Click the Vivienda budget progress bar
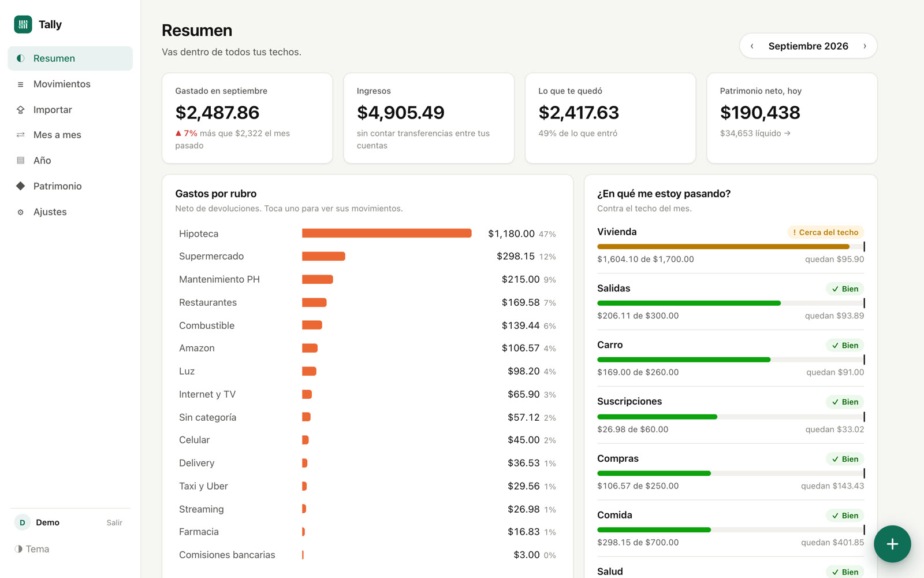Image resolution: width=924 pixels, height=578 pixels. click(x=731, y=247)
